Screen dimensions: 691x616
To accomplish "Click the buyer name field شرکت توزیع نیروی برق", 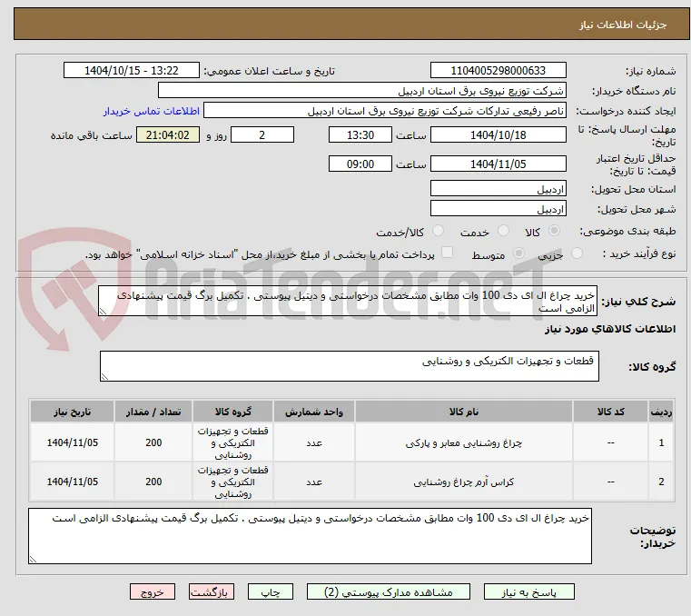I will coord(361,90).
